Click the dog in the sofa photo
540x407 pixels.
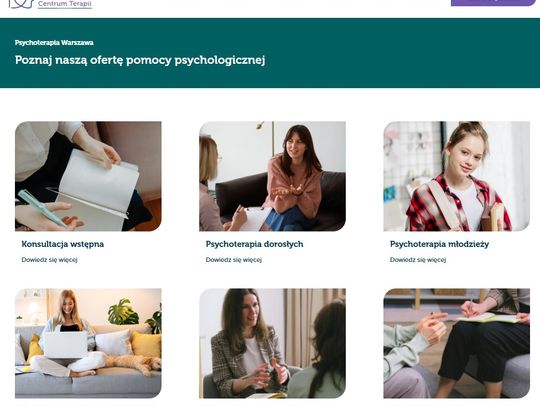(x=134, y=363)
